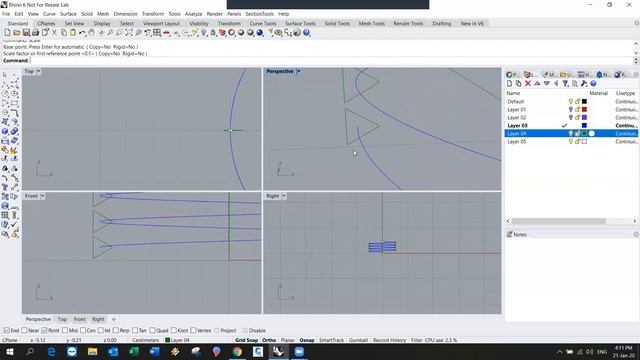Enable the Perp osnap checkbox
Viewport: 640px width, 360px height.
coord(116,330)
